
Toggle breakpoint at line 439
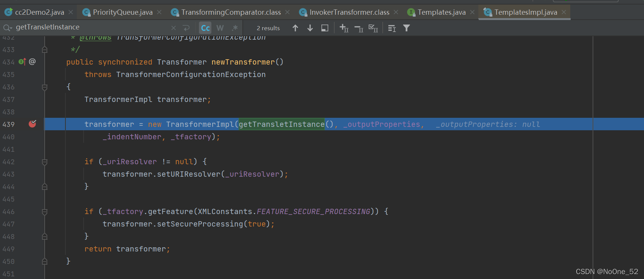[33, 124]
